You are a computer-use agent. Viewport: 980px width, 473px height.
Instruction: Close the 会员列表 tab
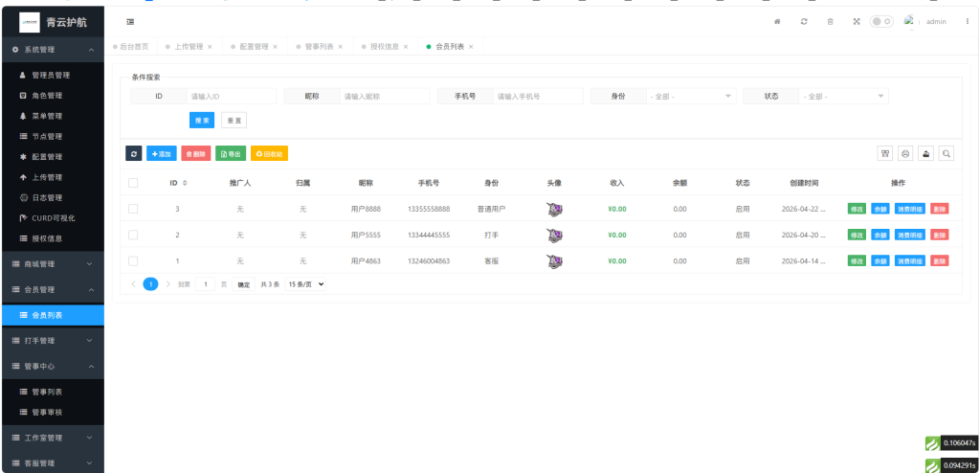point(471,47)
